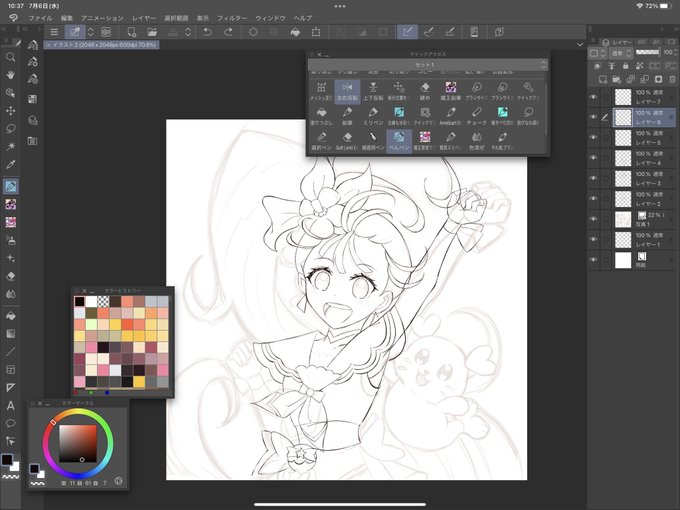Select 鉛筆 pencil in Quick Access
This screenshot has height=510, width=680.
347,116
